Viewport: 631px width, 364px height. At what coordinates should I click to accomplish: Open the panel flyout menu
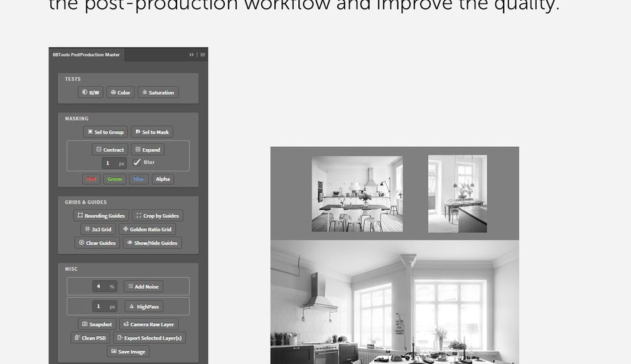coord(202,55)
